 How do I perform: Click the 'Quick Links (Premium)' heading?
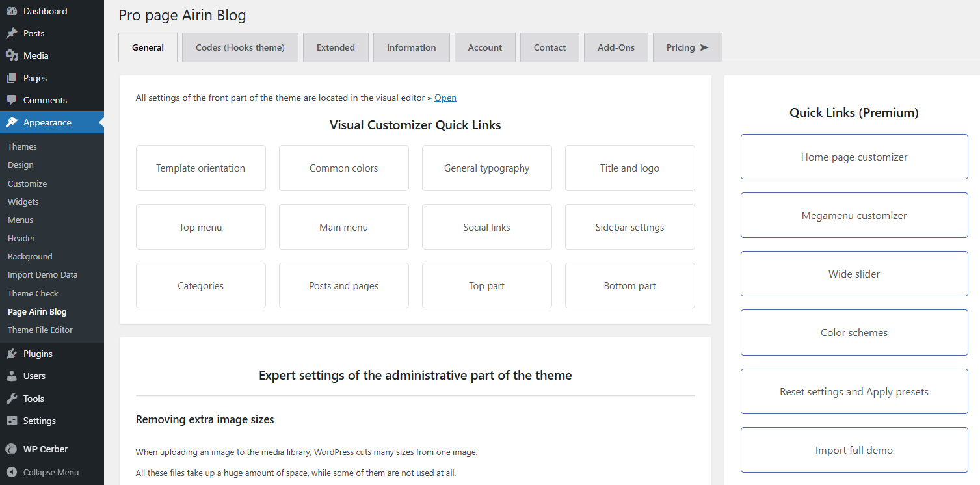pos(854,112)
